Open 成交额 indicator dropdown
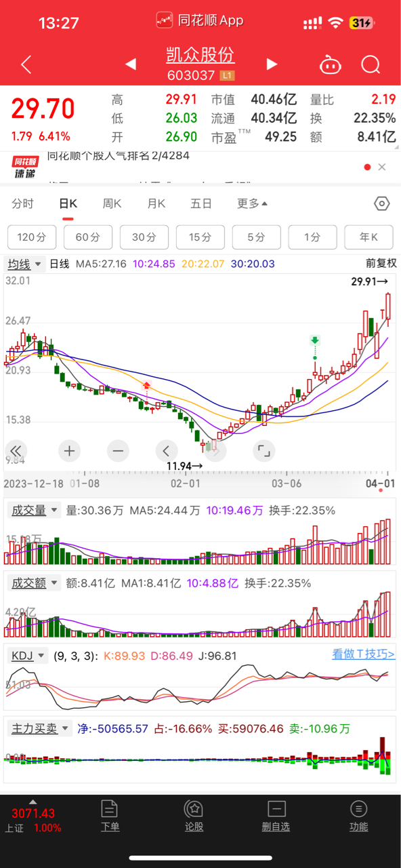This screenshot has height=868, width=401. [x=33, y=583]
